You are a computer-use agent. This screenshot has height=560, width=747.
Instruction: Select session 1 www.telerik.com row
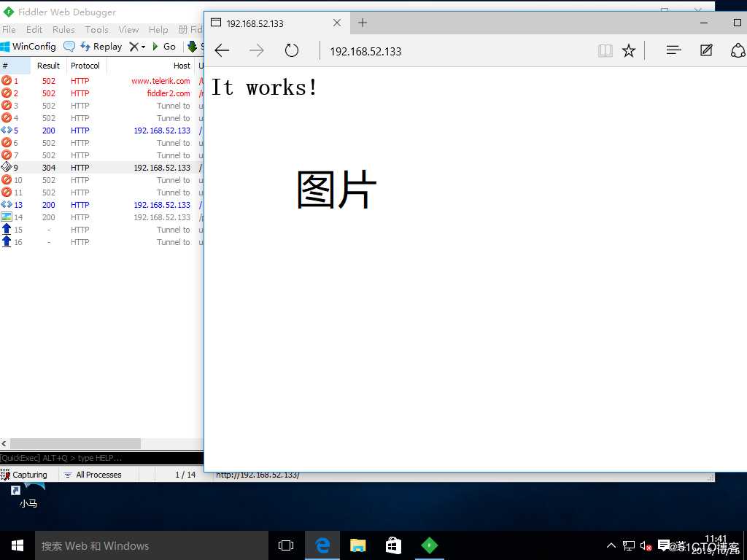coord(102,81)
